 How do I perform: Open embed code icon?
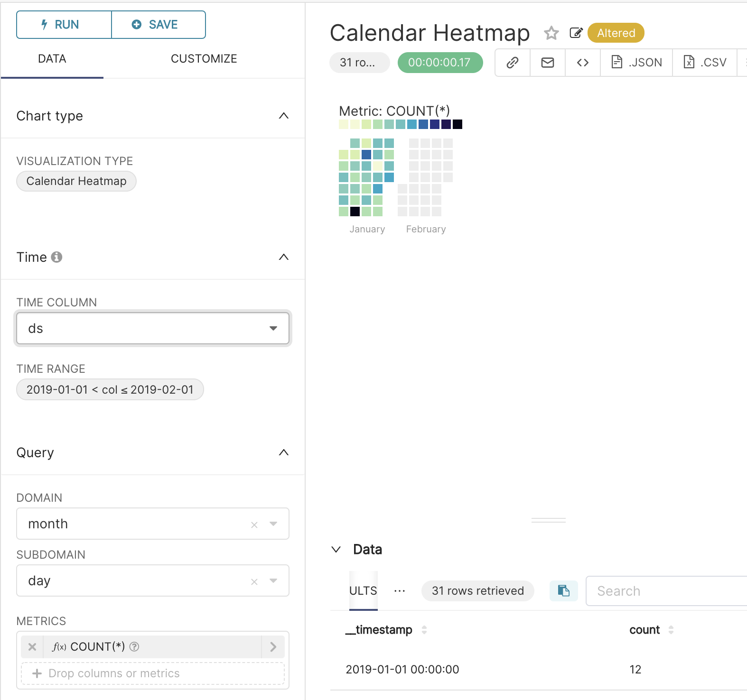pyautogui.click(x=583, y=63)
